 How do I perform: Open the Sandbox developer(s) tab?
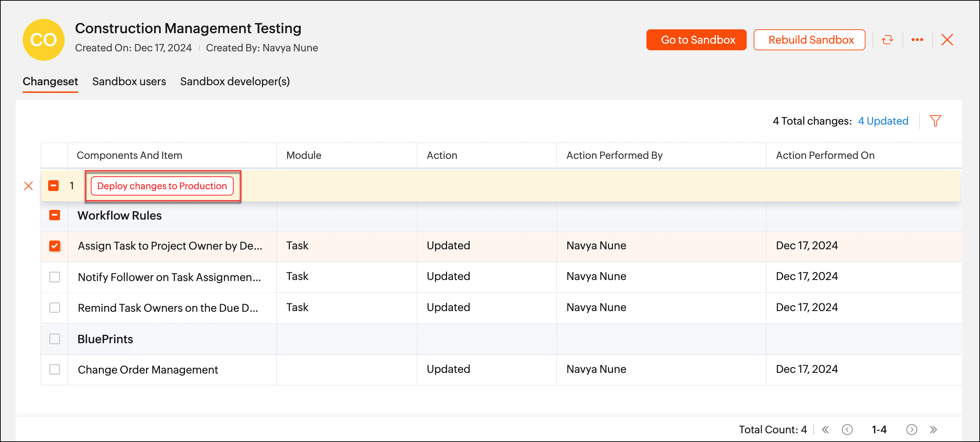235,81
